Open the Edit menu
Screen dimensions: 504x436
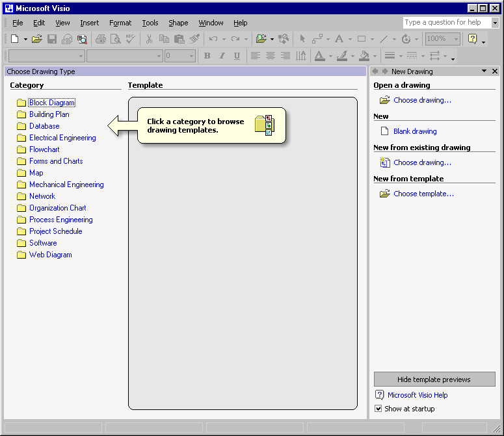(x=39, y=23)
